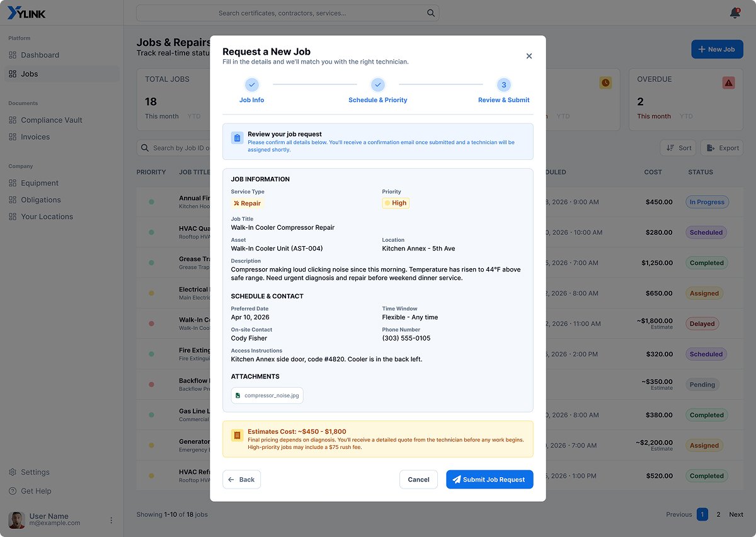Go Back to previous step
Image resolution: width=756 pixels, height=537 pixels.
pos(241,480)
